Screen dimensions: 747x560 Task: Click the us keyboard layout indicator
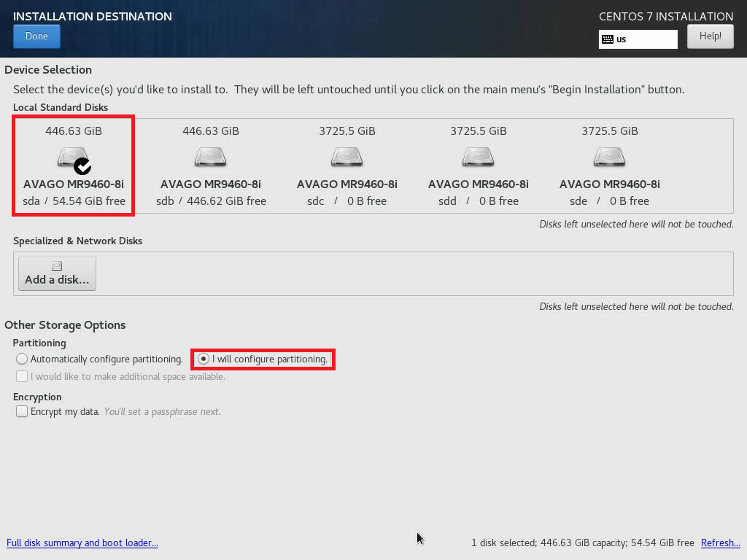click(638, 39)
